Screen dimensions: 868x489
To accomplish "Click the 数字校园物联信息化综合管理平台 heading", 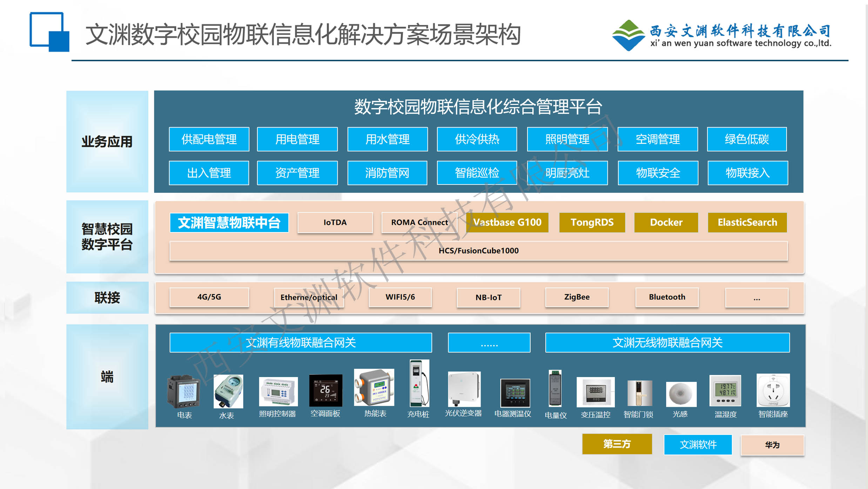I will [x=478, y=107].
